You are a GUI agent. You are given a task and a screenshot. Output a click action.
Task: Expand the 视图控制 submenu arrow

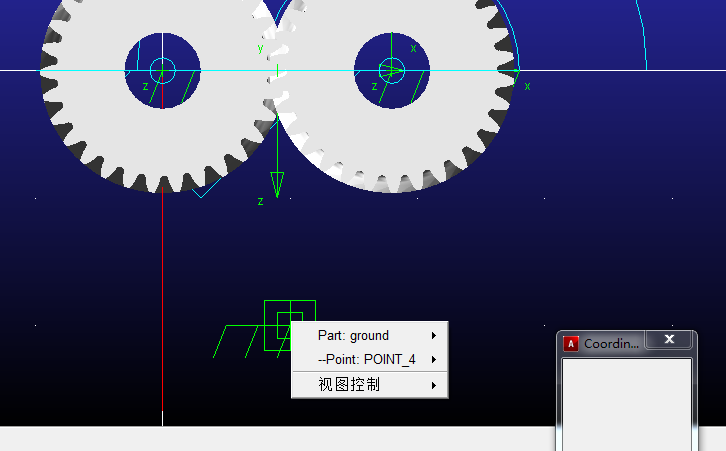434,385
